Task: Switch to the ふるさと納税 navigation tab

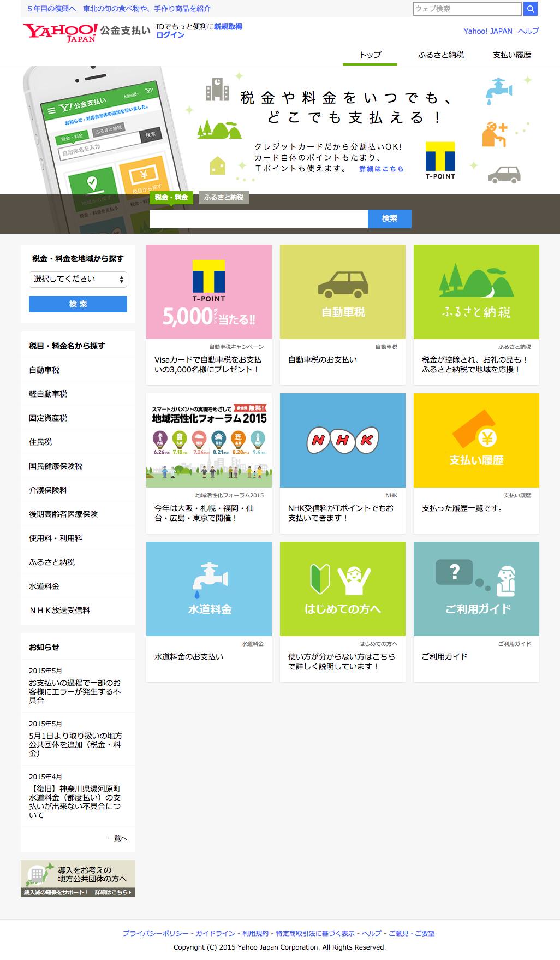Action: click(x=441, y=55)
